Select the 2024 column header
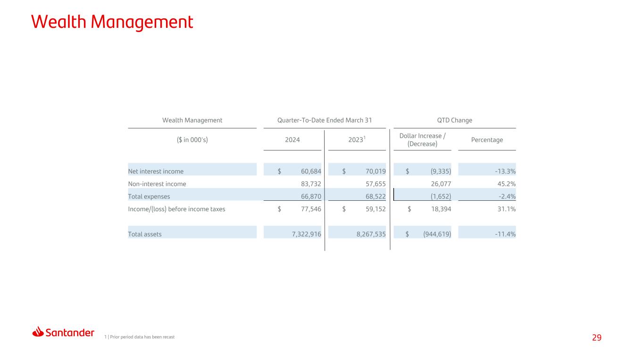The width and height of the screenshot is (644, 362). (292, 140)
